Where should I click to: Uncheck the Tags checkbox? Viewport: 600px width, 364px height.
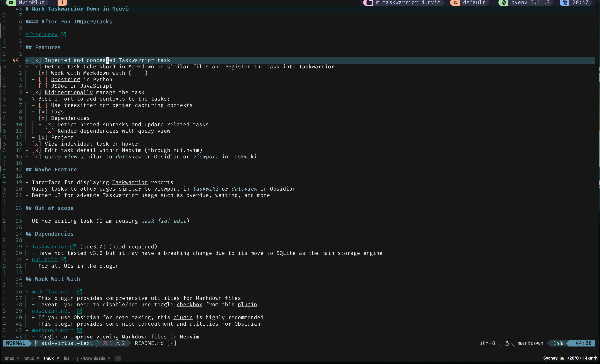click(x=43, y=112)
